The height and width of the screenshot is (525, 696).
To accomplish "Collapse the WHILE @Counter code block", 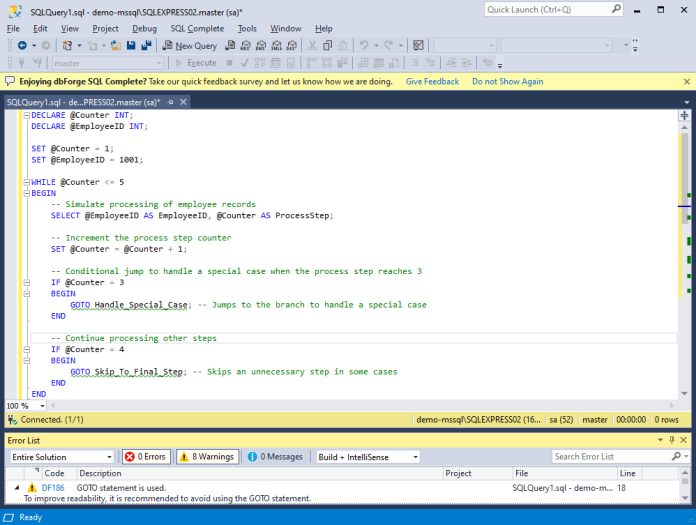I will click(27, 182).
